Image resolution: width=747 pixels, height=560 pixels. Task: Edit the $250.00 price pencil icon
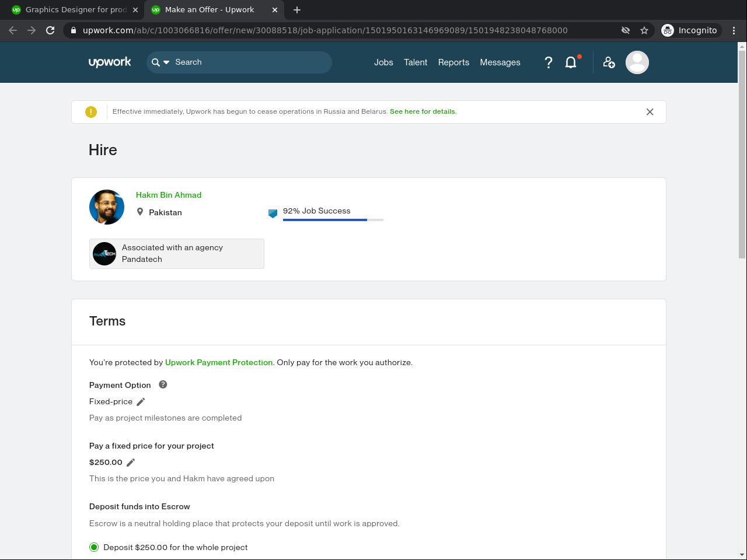pyautogui.click(x=131, y=463)
